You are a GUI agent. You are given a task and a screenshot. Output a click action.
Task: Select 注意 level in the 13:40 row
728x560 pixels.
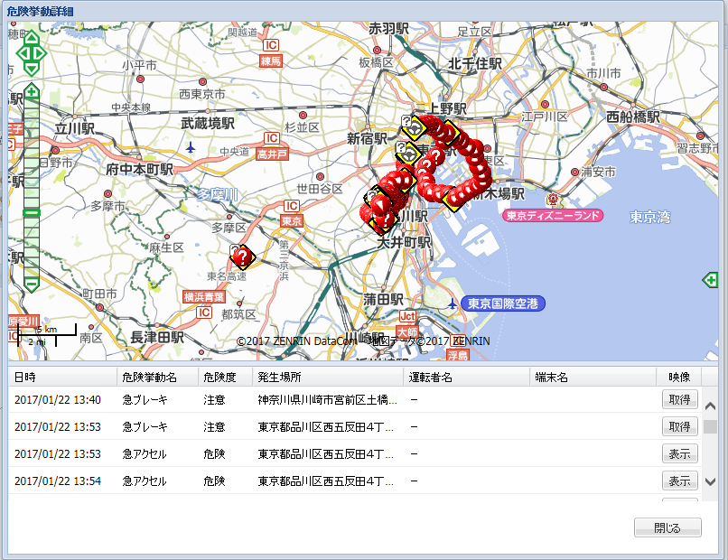click(x=214, y=400)
